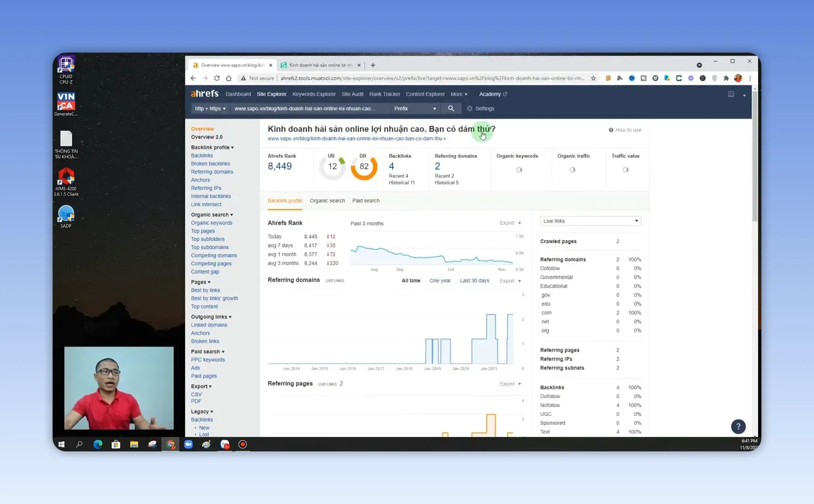Click the Chrome profile avatar

[738, 78]
